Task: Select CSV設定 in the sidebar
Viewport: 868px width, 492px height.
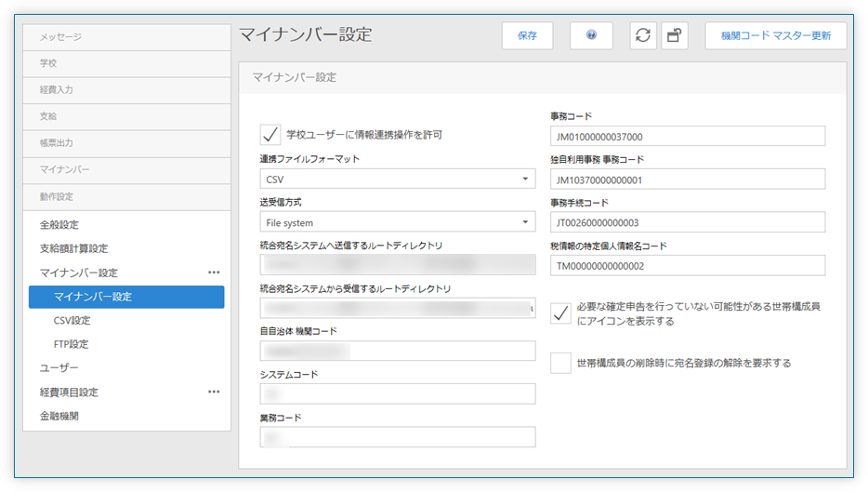Action: click(x=72, y=320)
